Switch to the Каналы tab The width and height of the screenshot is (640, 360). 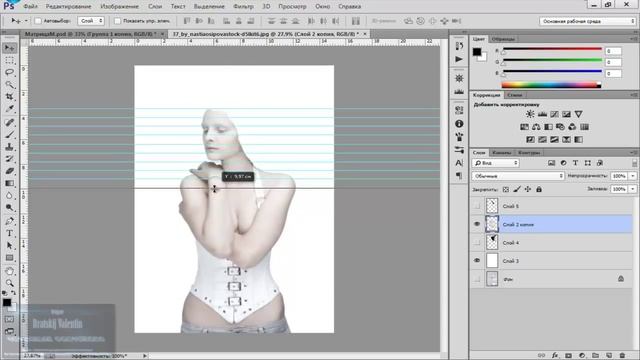pos(501,152)
